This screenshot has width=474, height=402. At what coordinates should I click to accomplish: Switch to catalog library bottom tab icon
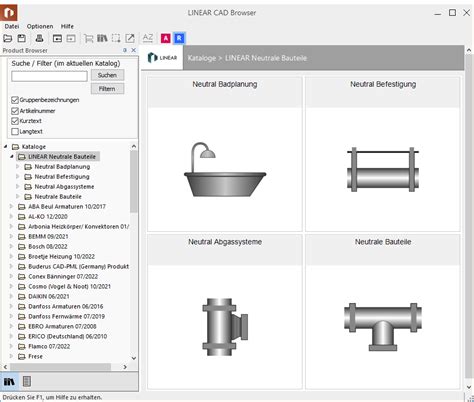(9, 381)
